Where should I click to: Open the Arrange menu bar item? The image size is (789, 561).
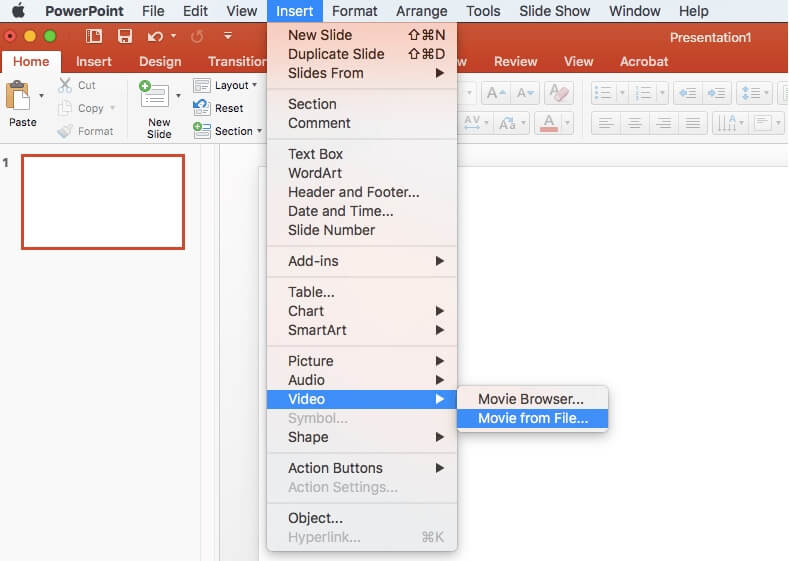(421, 11)
